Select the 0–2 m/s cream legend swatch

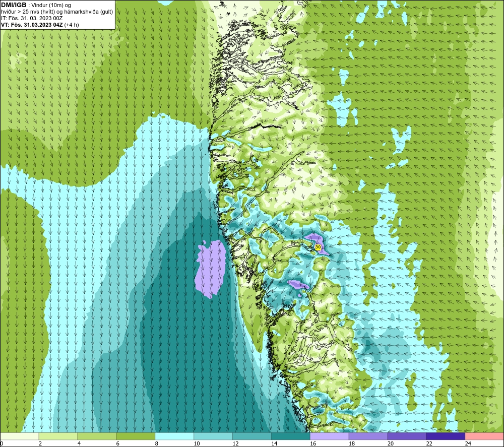click(19, 436)
